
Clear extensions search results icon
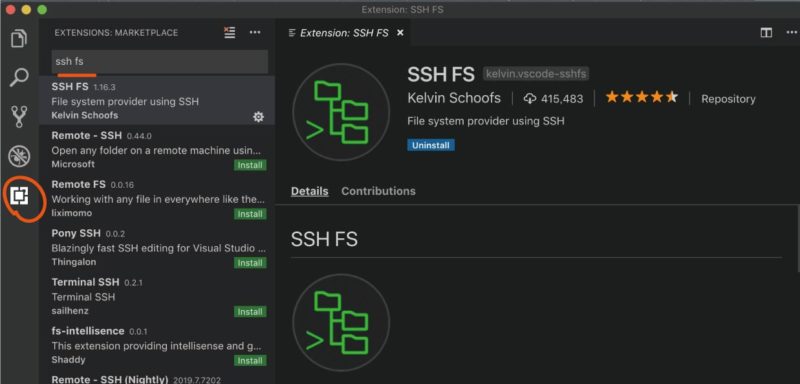[x=230, y=33]
